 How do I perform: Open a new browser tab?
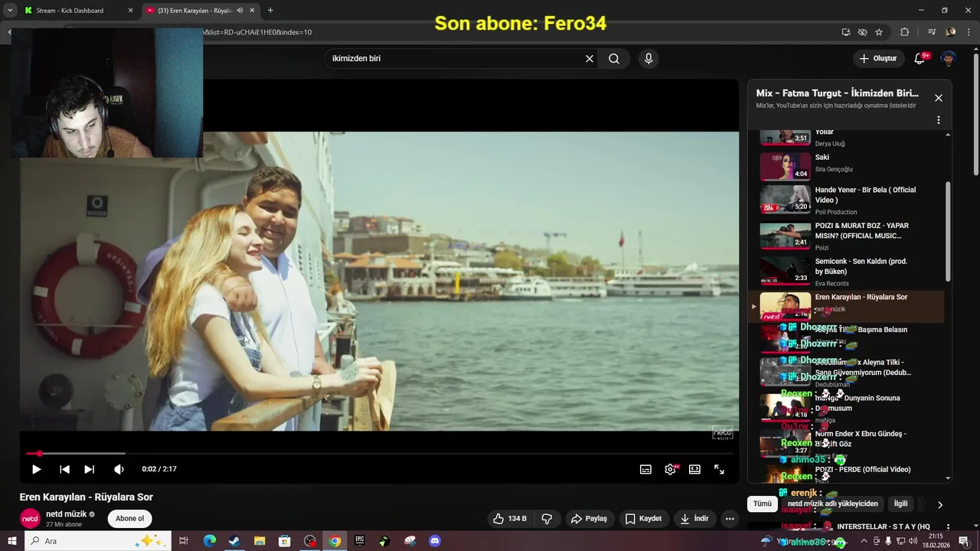click(270, 11)
